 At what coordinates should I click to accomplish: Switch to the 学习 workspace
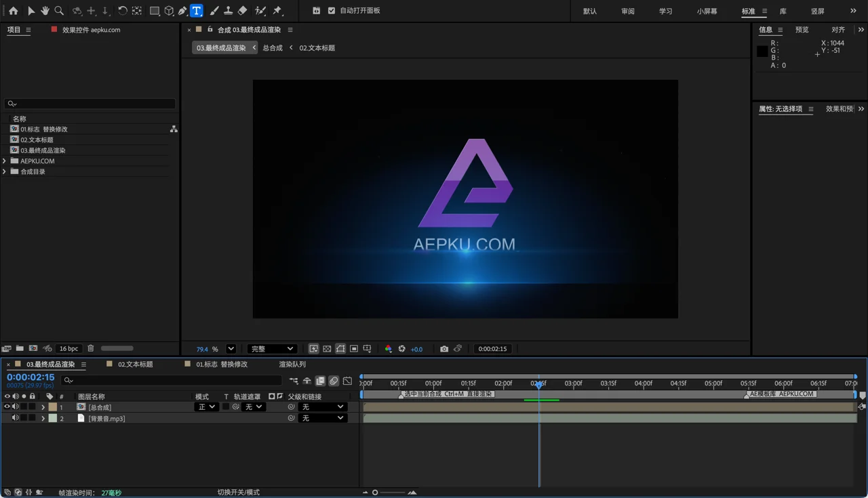(666, 12)
